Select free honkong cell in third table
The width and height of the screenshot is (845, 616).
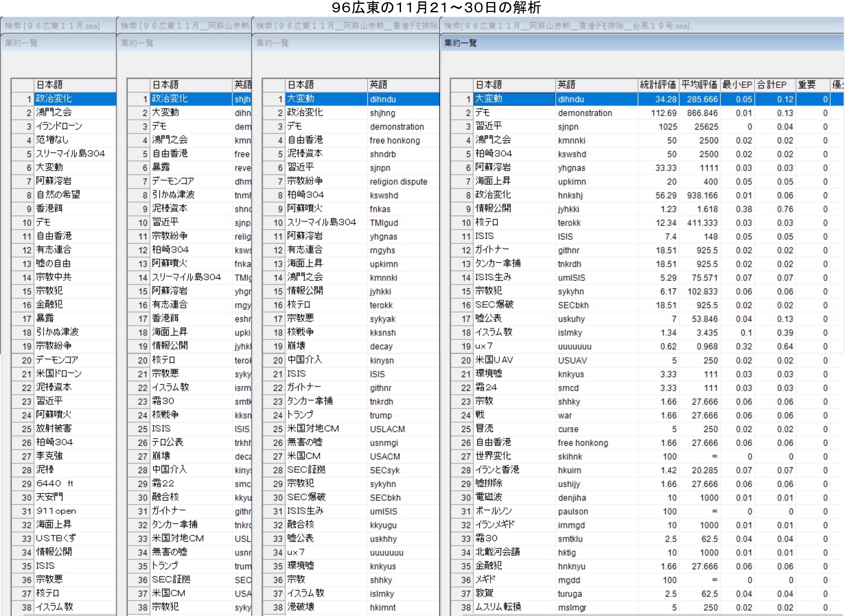(x=395, y=140)
